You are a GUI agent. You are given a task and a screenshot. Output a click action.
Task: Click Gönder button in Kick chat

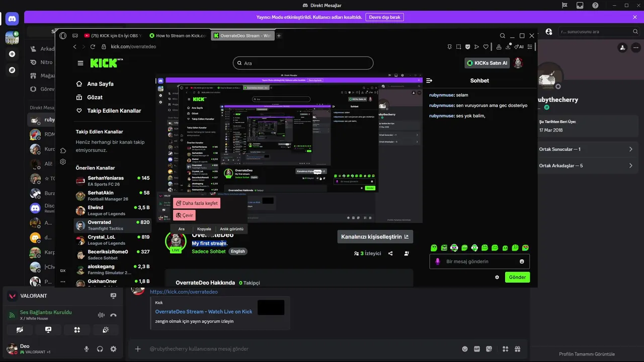coord(517,277)
